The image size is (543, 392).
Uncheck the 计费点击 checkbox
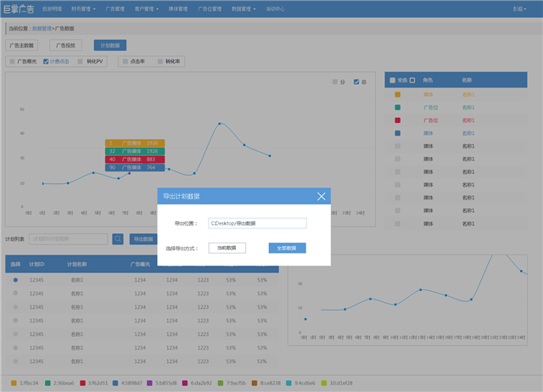tap(46, 61)
